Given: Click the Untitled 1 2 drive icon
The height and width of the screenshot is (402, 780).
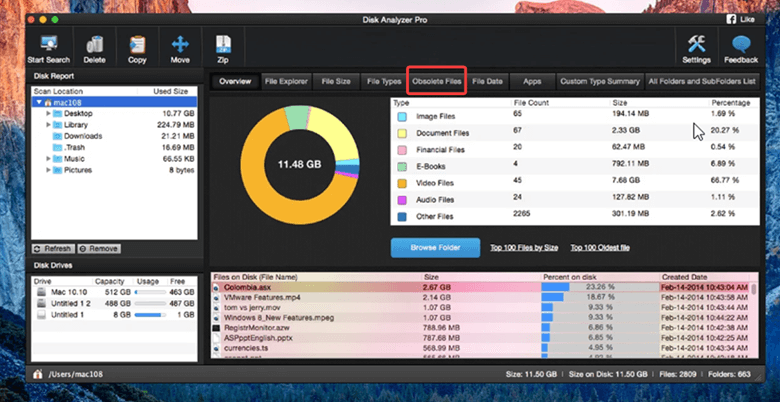Looking at the screenshot, I should coord(42,303).
